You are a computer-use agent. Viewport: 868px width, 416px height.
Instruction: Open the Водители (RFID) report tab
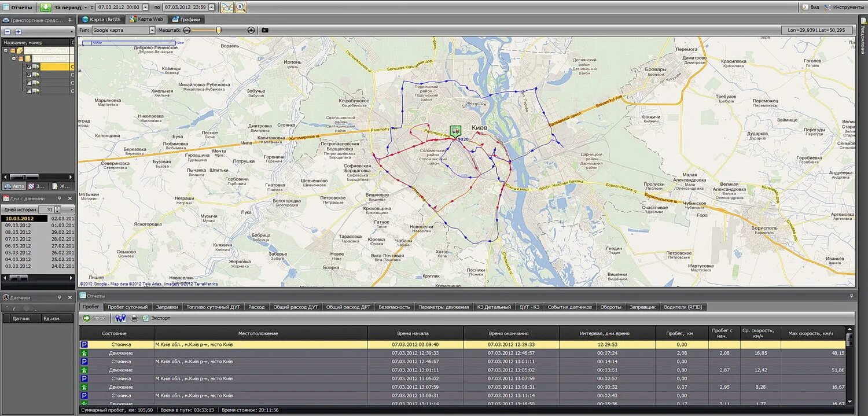(x=683, y=307)
